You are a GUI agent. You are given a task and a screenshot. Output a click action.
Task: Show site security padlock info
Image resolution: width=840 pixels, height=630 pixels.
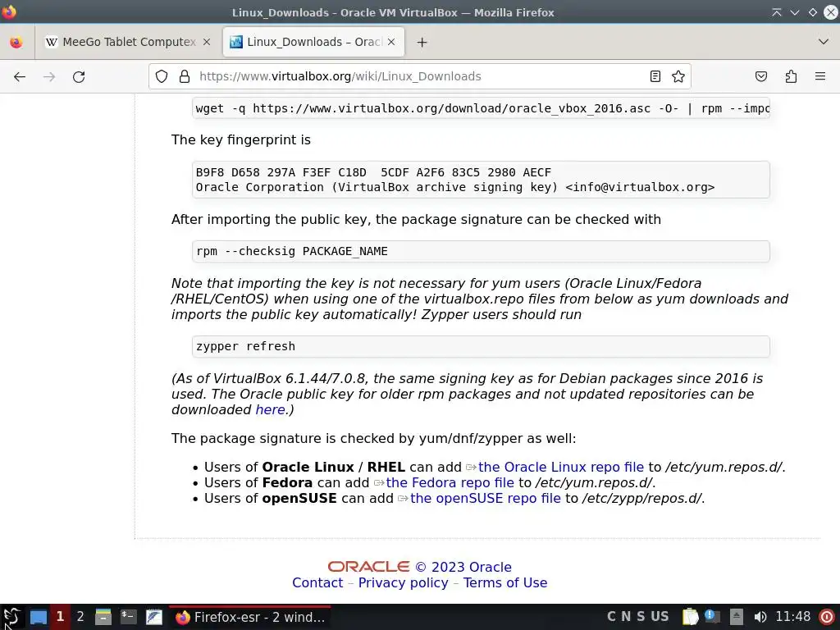185,76
